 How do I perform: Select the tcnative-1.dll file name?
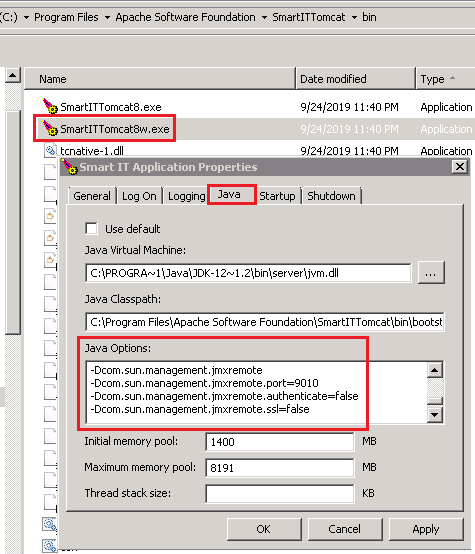click(92, 151)
